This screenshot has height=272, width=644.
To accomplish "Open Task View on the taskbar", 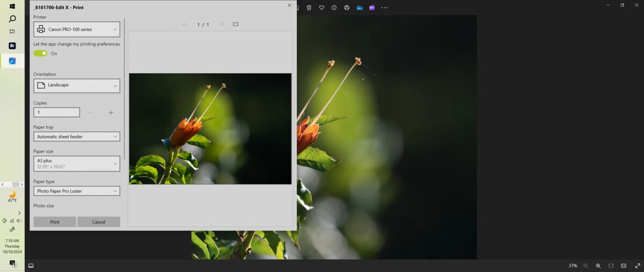I will (12, 32).
